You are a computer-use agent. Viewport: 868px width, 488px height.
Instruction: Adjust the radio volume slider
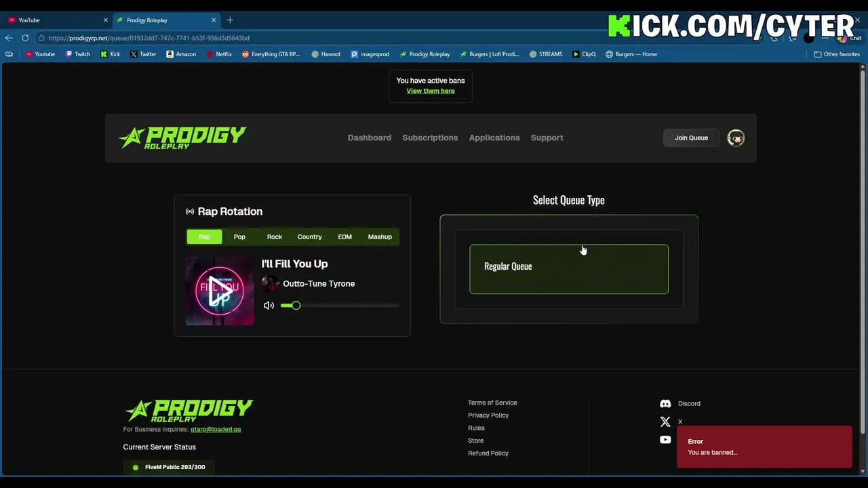click(340, 306)
